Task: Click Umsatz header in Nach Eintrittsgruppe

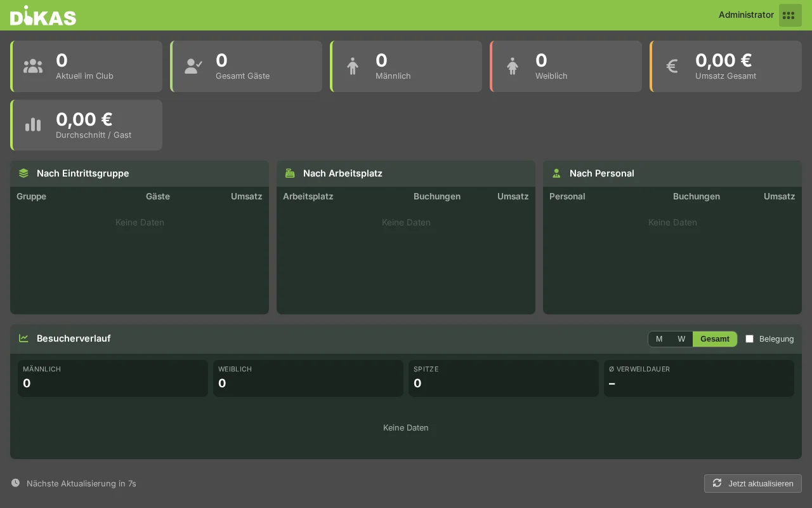Action: 246,196
